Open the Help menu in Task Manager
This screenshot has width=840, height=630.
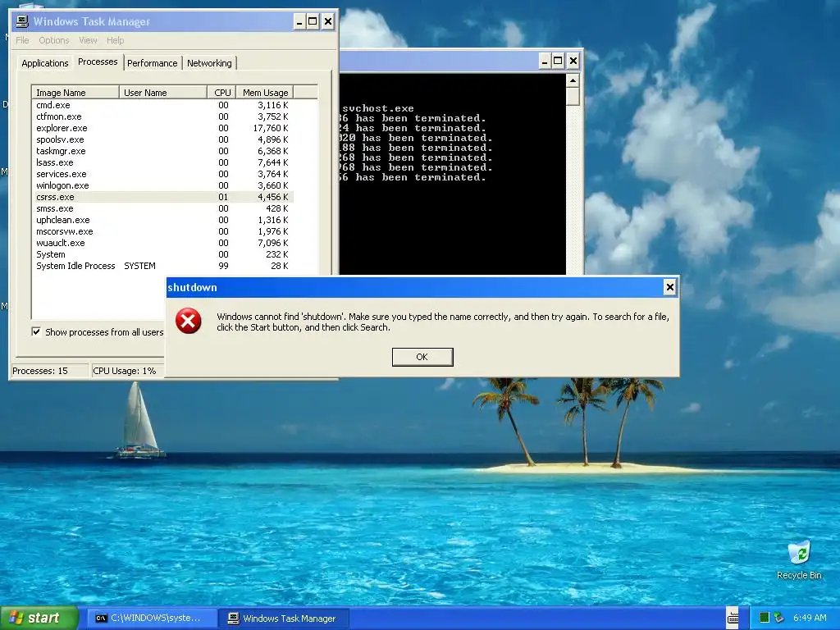coord(115,40)
